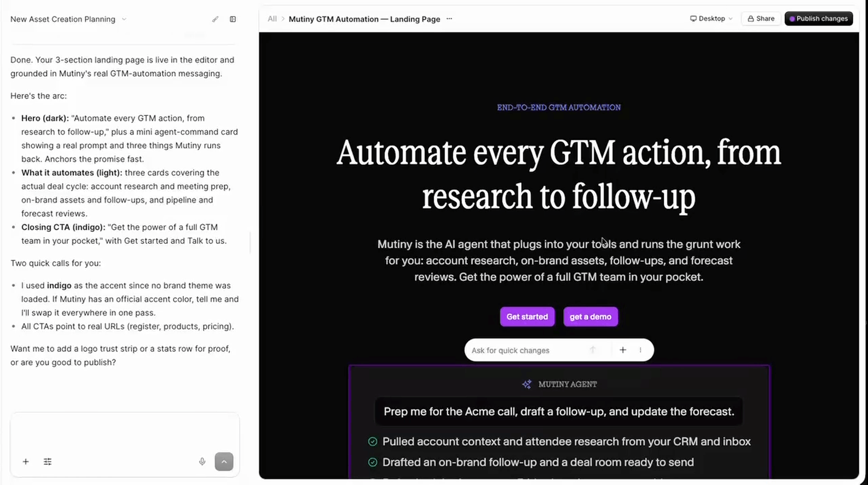Viewport: 868px width, 485px height.
Task: Click the MUTINY AGENT card label
Action: [568, 384]
